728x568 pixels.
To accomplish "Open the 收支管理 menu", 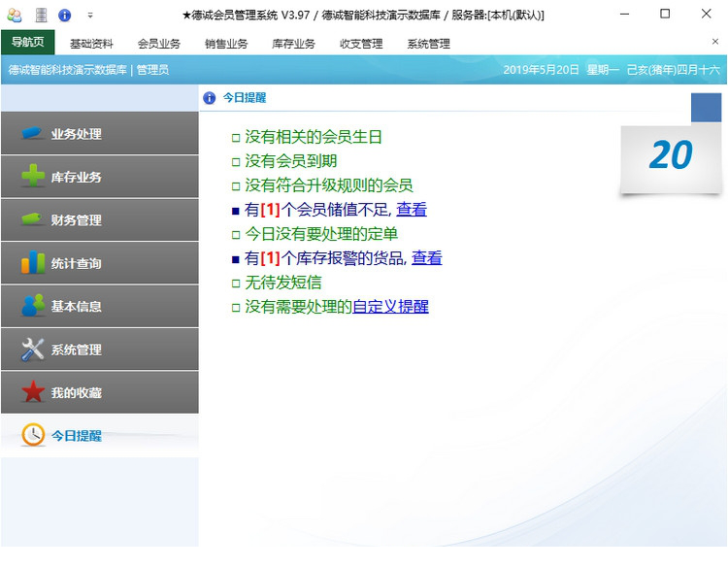I will point(361,44).
